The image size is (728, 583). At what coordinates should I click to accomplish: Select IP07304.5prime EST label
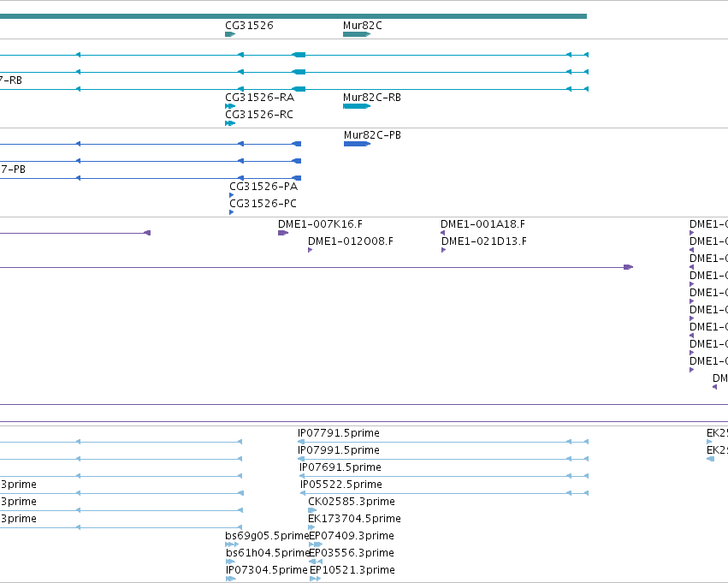(267, 571)
